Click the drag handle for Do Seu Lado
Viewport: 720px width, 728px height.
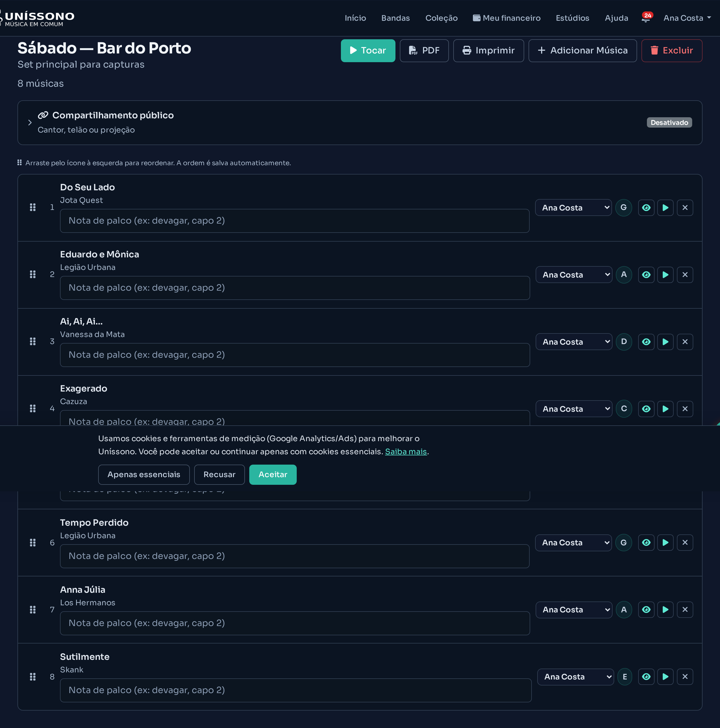33,207
